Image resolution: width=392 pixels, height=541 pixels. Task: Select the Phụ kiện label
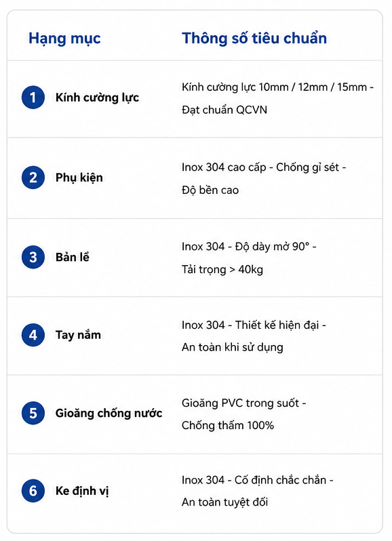[x=79, y=178]
